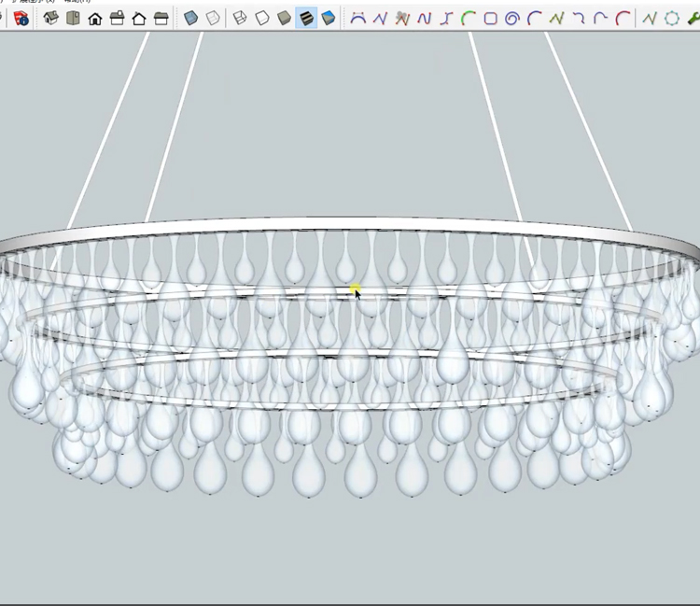The width and height of the screenshot is (700, 606).
Task: Switch to the Iso view house icon
Action: tap(51, 19)
